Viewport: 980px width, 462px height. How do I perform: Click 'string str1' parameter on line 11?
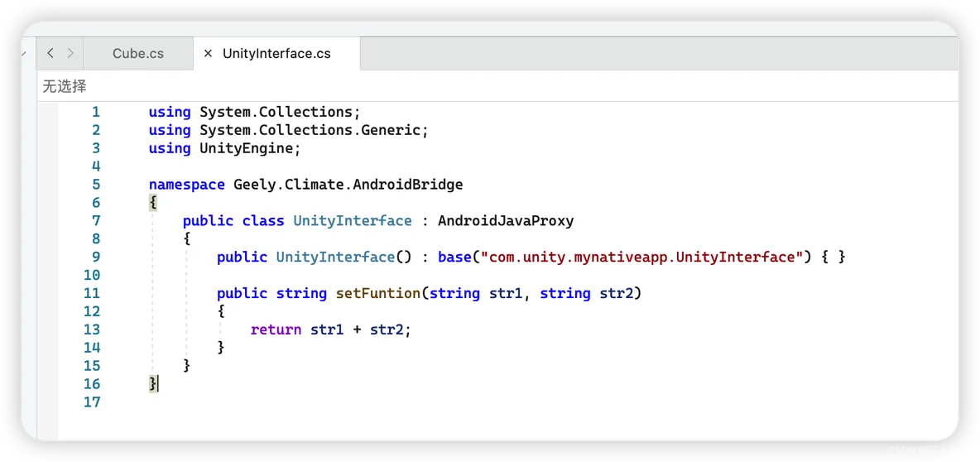tap(476, 293)
